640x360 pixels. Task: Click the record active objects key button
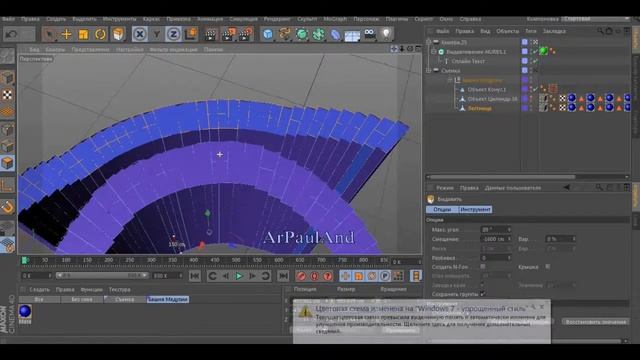click(301, 276)
